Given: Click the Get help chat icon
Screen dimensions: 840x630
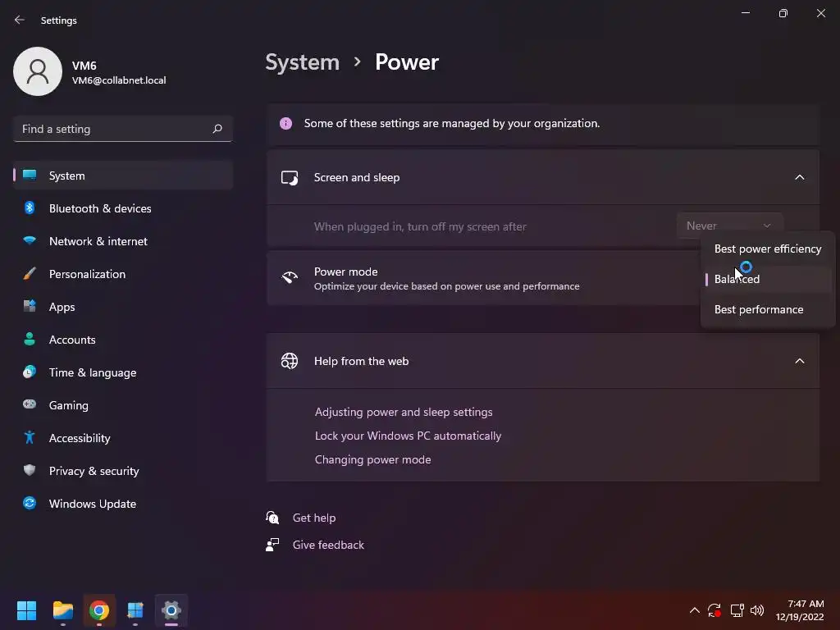Looking at the screenshot, I should click(x=272, y=518).
